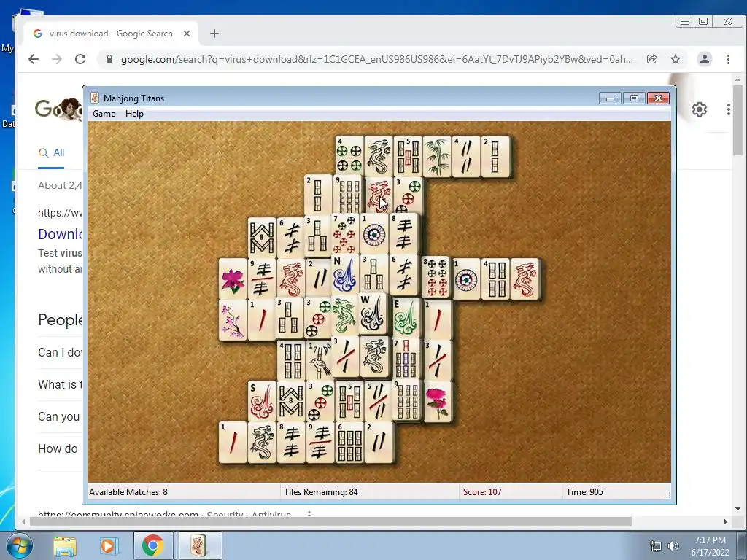Select the 1 circle tile beside 8 circles tile

pyautogui.click(x=465, y=279)
